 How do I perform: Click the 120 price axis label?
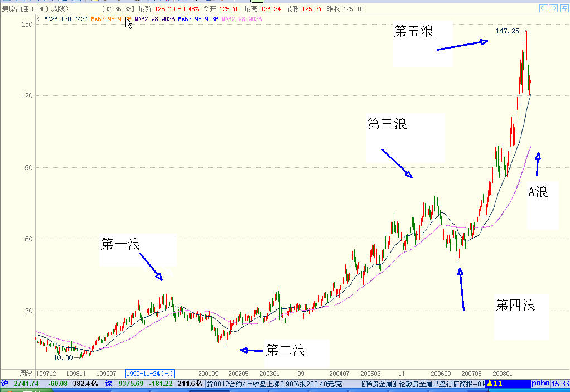click(x=27, y=95)
